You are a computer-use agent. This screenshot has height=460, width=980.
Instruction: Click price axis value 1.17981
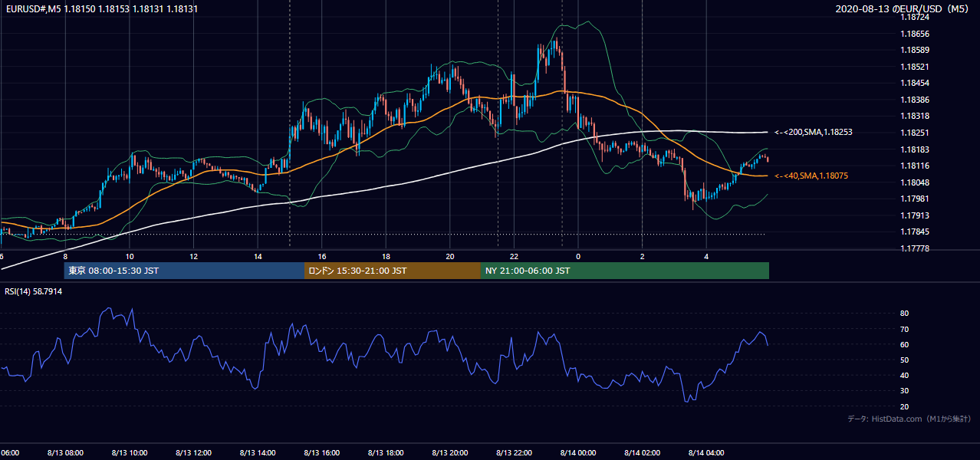(x=916, y=199)
